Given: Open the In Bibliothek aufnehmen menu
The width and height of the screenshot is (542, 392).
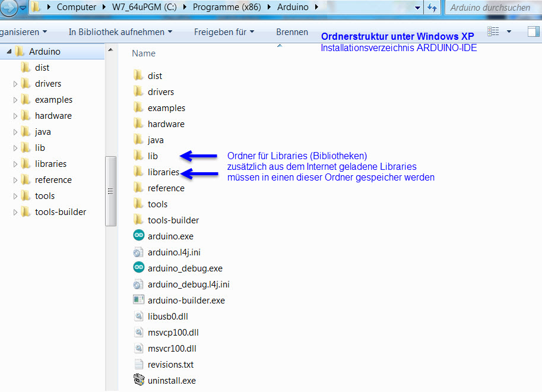Looking at the screenshot, I should click(121, 32).
